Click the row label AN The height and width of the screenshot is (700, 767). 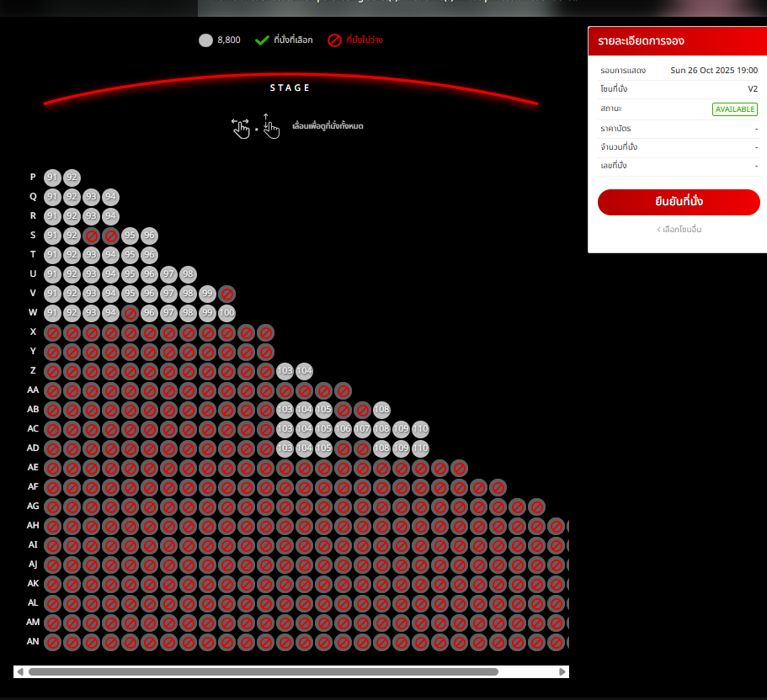click(33, 641)
